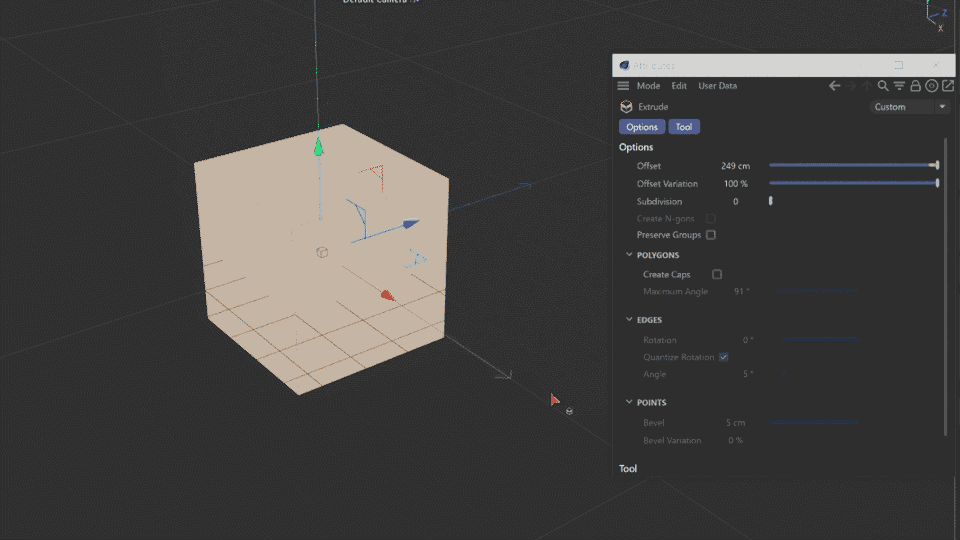This screenshot has height=540, width=960.
Task: Toggle the new-element mode circle icon
Action: click(931, 86)
